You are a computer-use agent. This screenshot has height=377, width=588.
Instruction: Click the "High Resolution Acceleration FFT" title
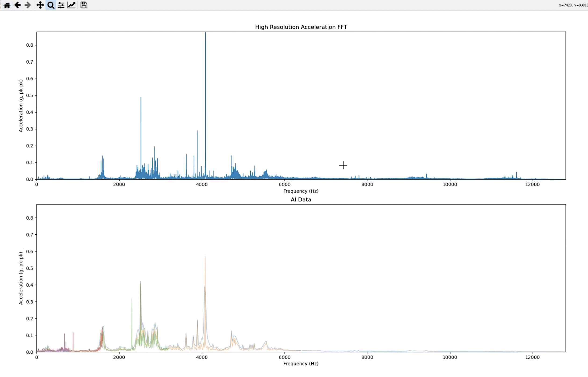(301, 27)
